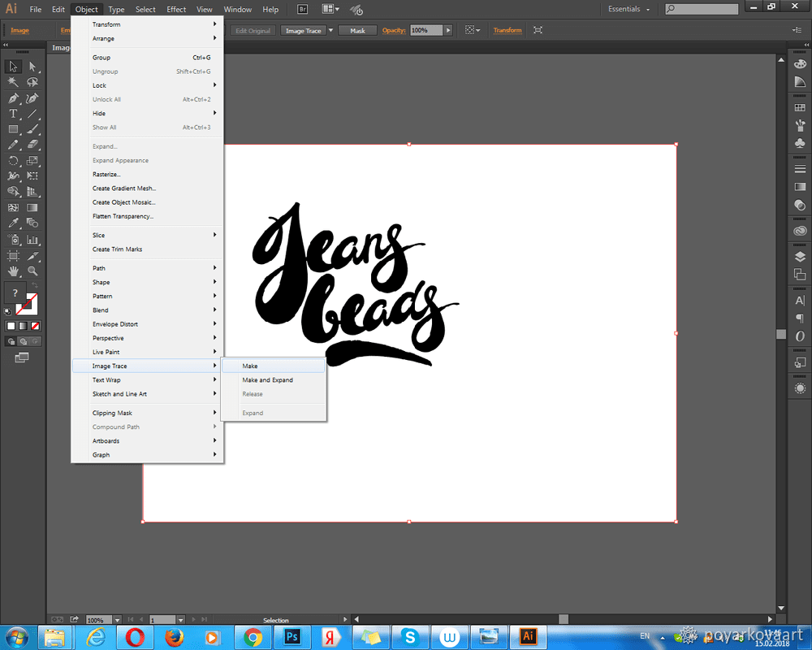Select the Hand tool
Image resolution: width=812 pixels, height=650 pixels.
[x=14, y=271]
